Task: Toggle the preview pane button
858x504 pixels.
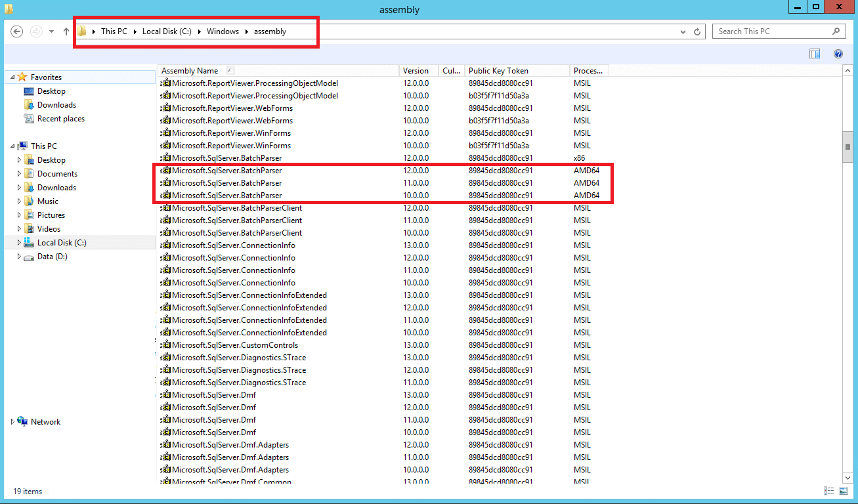Action: (x=815, y=54)
